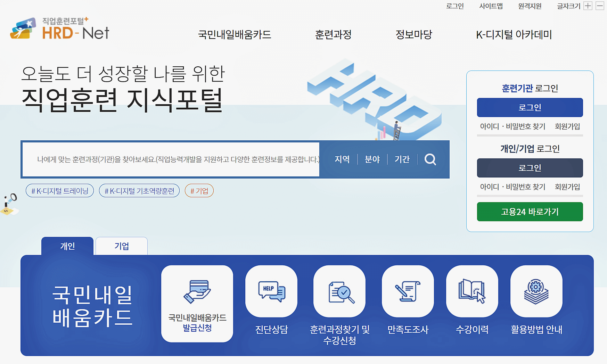This screenshot has width=607, height=364.
Task: Open 정보마당 top menu
Action: pyautogui.click(x=414, y=35)
